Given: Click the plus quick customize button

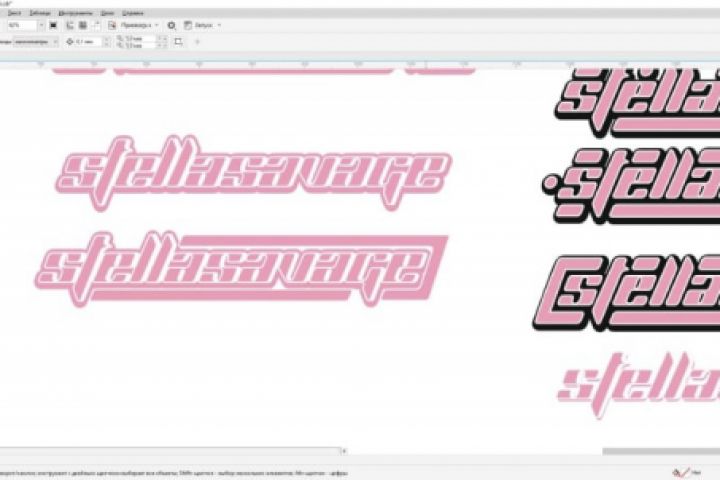Looking at the screenshot, I should point(198,42).
